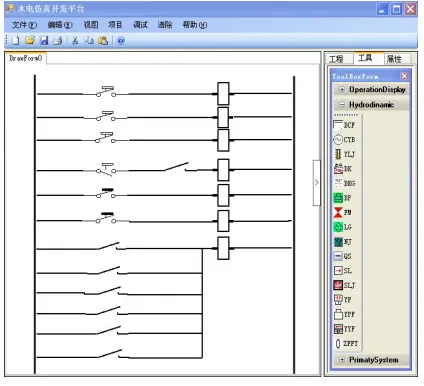Open the 文件(F) menu
Image resolution: width=424 pixels, height=386 pixels.
(24, 25)
